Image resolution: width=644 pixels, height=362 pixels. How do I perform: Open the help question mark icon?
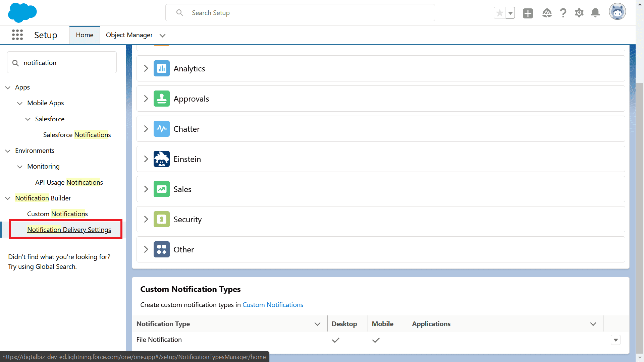point(563,13)
